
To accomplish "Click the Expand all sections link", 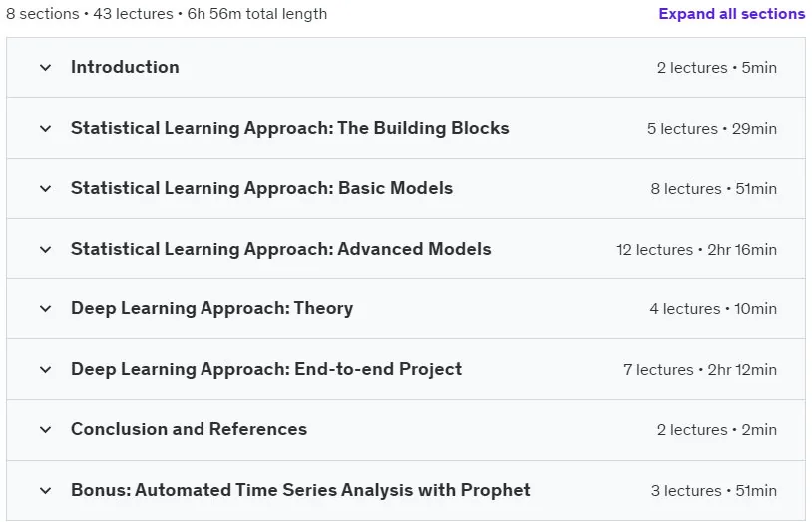I will coord(732,14).
